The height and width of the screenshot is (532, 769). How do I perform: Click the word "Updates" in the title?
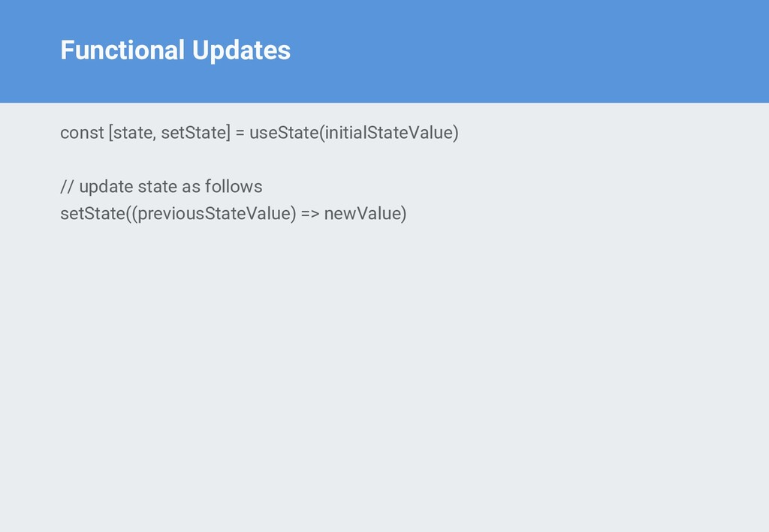click(240, 50)
